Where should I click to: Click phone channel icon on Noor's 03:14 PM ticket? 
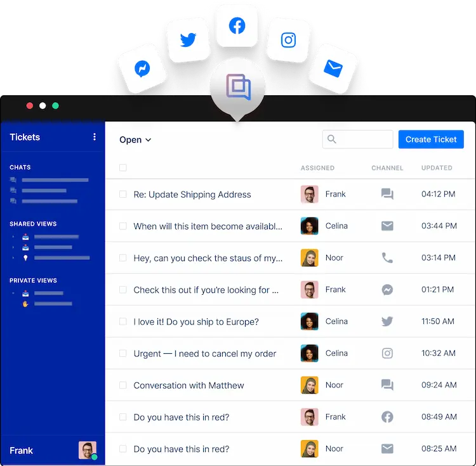tap(387, 257)
